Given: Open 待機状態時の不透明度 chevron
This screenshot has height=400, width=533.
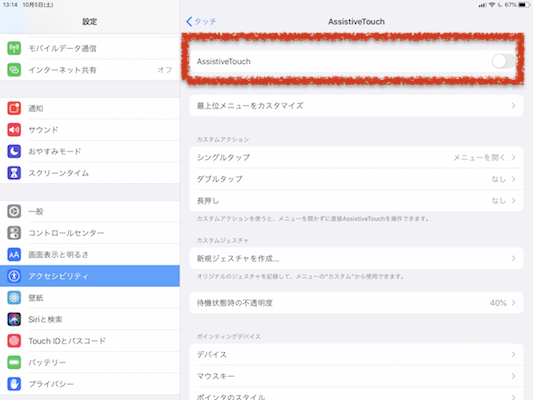Looking at the screenshot, I should tap(513, 302).
